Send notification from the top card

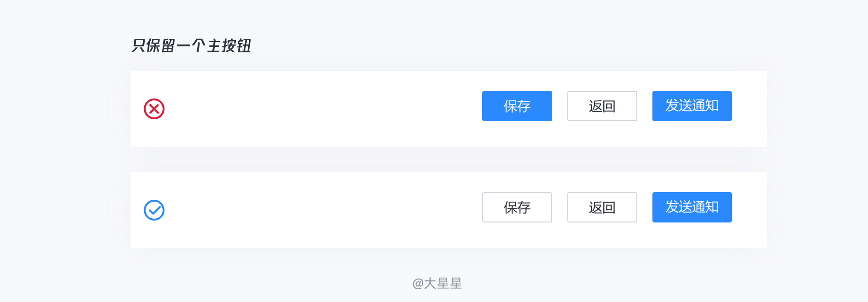tap(692, 106)
